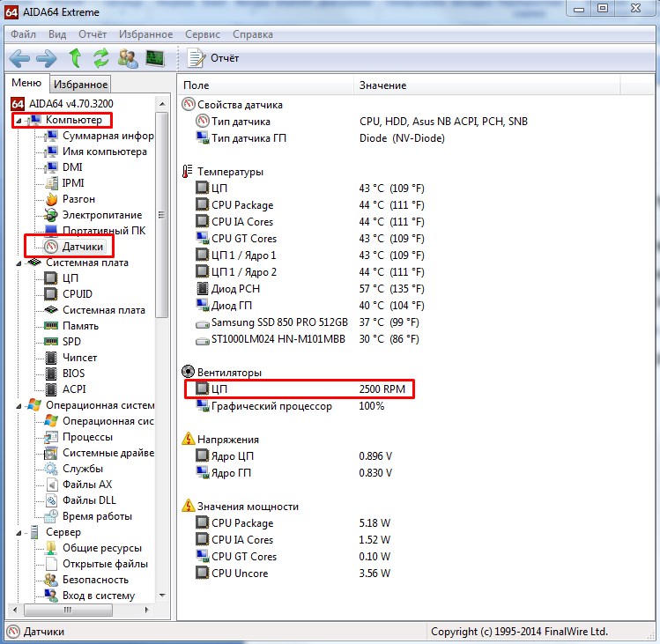The width and height of the screenshot is (660, 644).
Task: Select ST1000LM024 HN-M101MBB drive row
Action: coord(308,339)
